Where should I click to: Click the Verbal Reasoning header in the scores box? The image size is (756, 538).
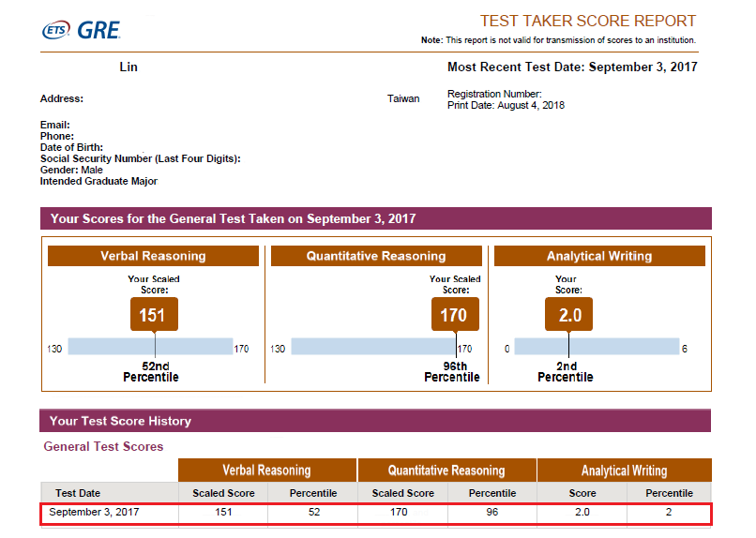pyautogui.click(x=153, y=256)
